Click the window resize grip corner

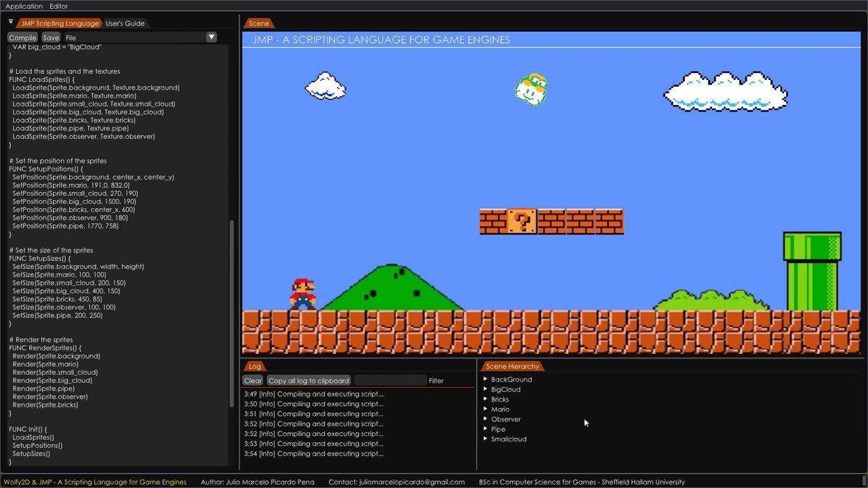pos(863,482)
